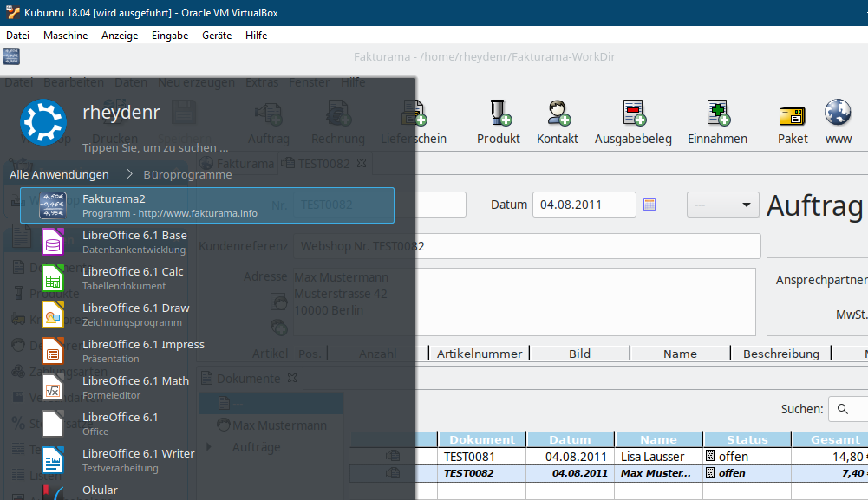The image size is (868, 500).
Task: Create a new Ausgabebeleg
Action: point(633,122)
